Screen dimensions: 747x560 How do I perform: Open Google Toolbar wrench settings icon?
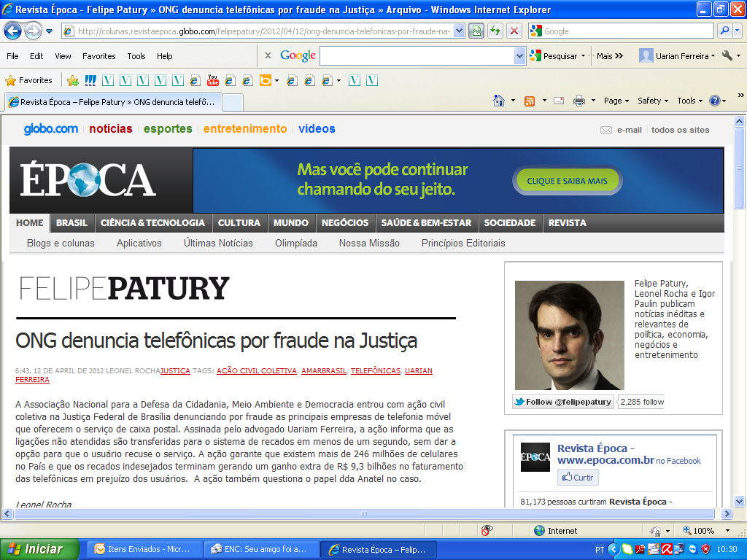(727, 55)
